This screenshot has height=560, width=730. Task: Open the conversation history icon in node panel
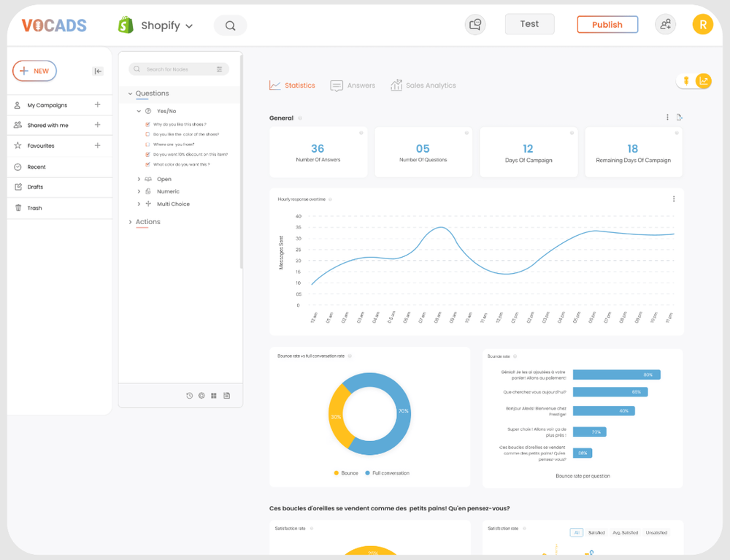[x=190, y=396]
